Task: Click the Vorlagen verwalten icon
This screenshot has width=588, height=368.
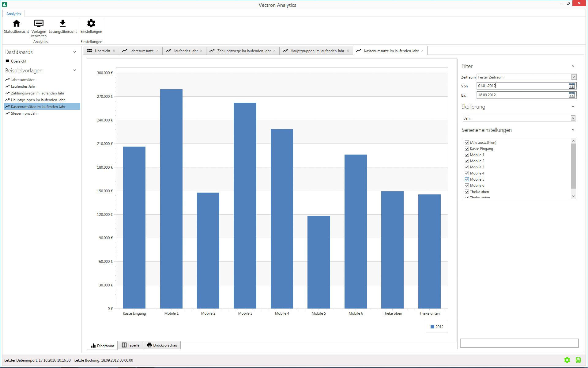Action: pyautogui.click(x=39, y=24)
